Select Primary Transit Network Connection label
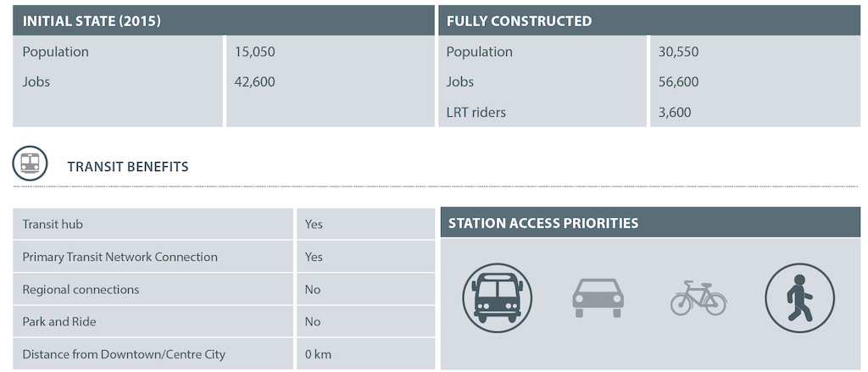The width and height of the screenshot is (868, 372). (120, 257)
